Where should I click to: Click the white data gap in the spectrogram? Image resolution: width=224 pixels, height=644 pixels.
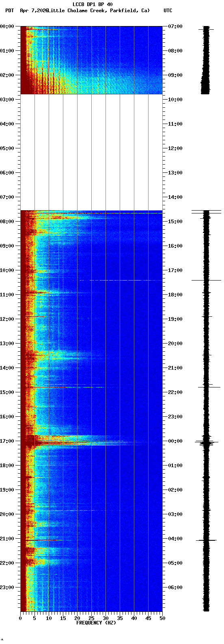click(91, 152)
